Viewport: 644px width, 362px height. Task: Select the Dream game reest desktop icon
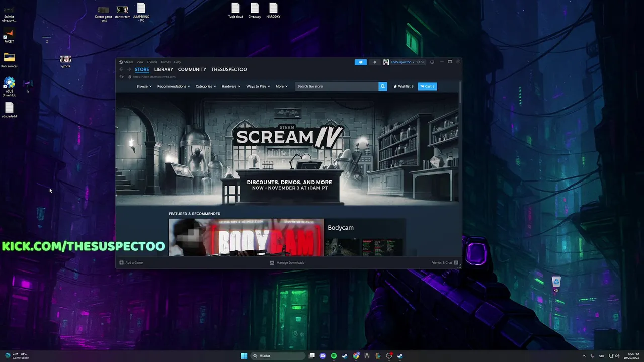coord(104,14)
